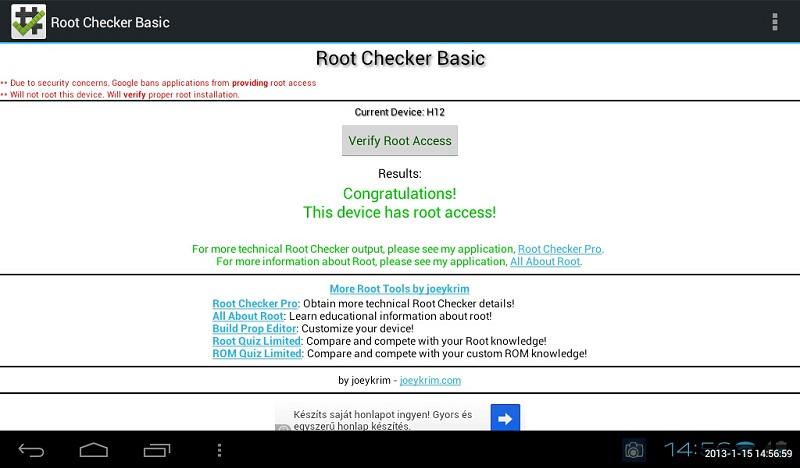Tap the Android Home navigation button

[x=94, y=450]
